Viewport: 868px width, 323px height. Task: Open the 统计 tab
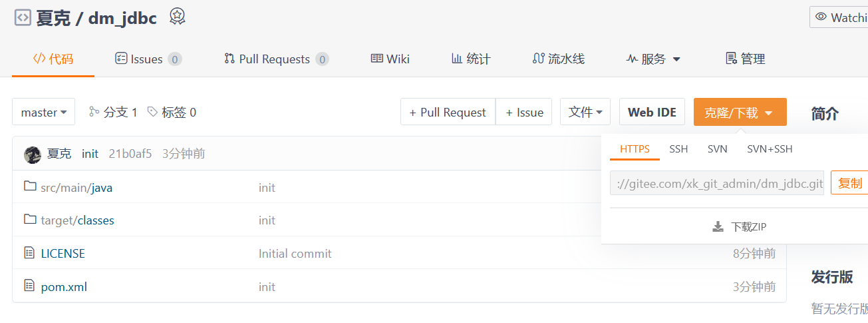(471, 59)
